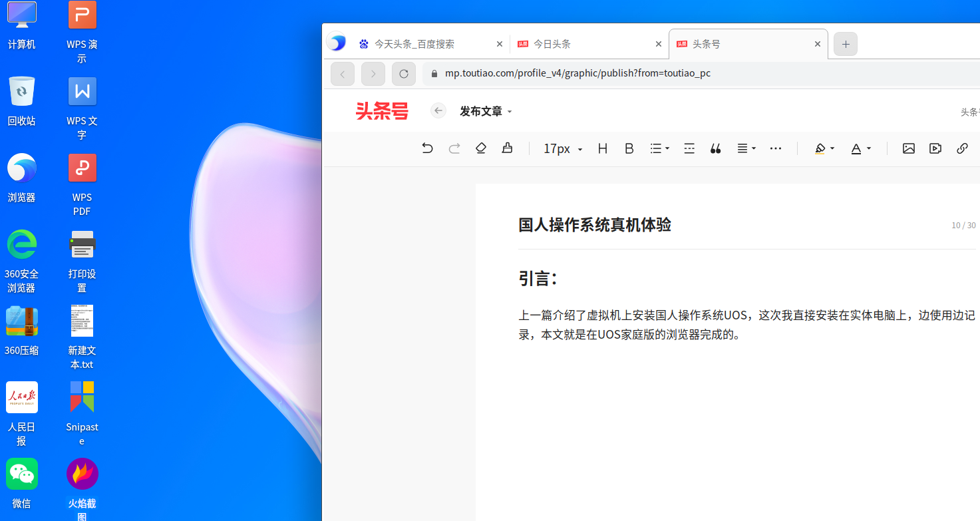Click the article body paragraph text
Screen dimensions: 980x521
[x=747, y=325]
